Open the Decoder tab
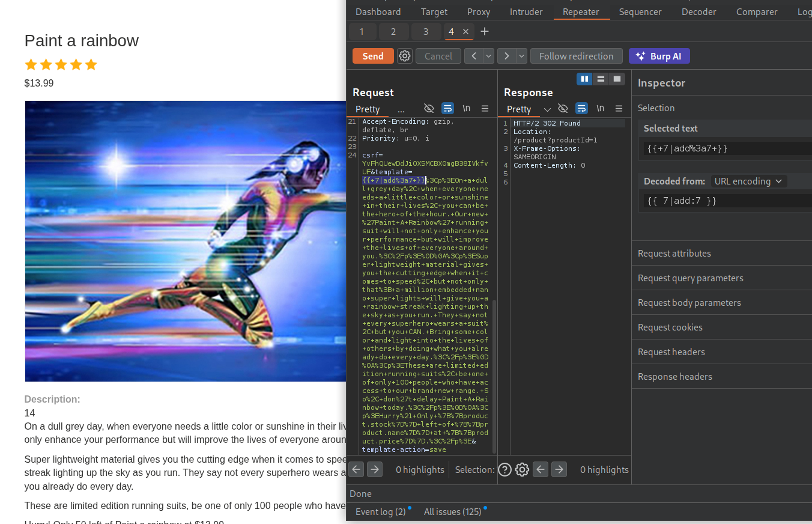 698,12
